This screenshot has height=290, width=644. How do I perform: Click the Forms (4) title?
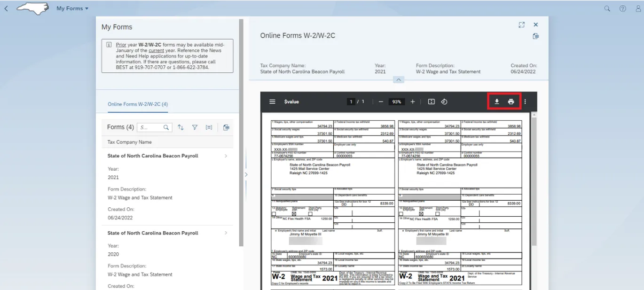tap(120, 127)
